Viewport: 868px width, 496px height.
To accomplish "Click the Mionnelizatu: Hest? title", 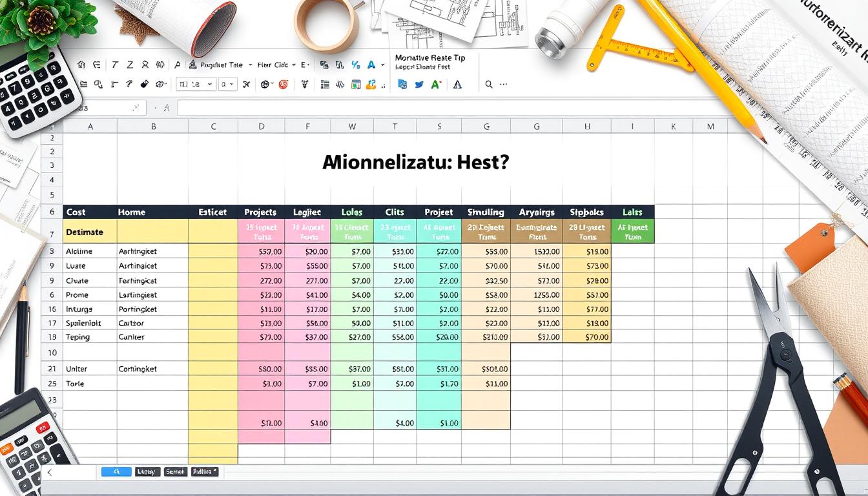I will 416,163.
